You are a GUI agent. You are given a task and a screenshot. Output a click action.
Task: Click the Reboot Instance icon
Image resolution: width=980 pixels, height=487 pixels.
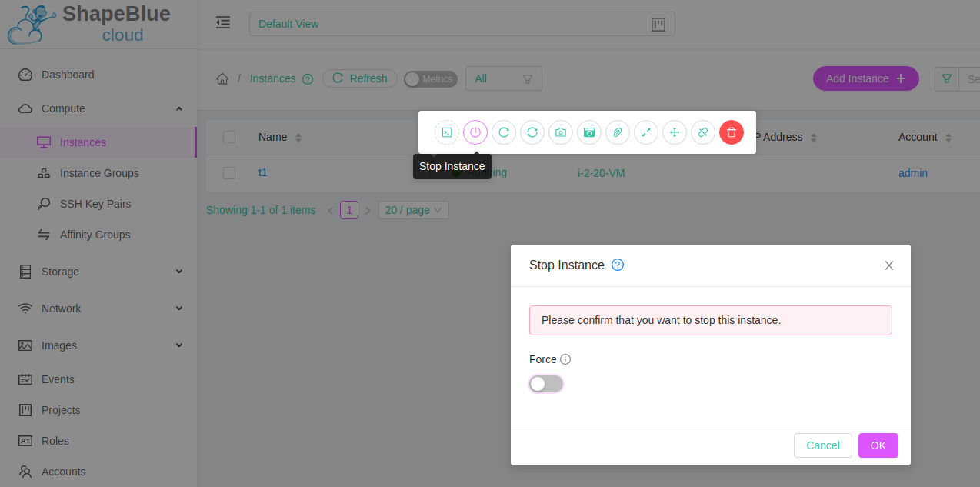pos(504,132)
